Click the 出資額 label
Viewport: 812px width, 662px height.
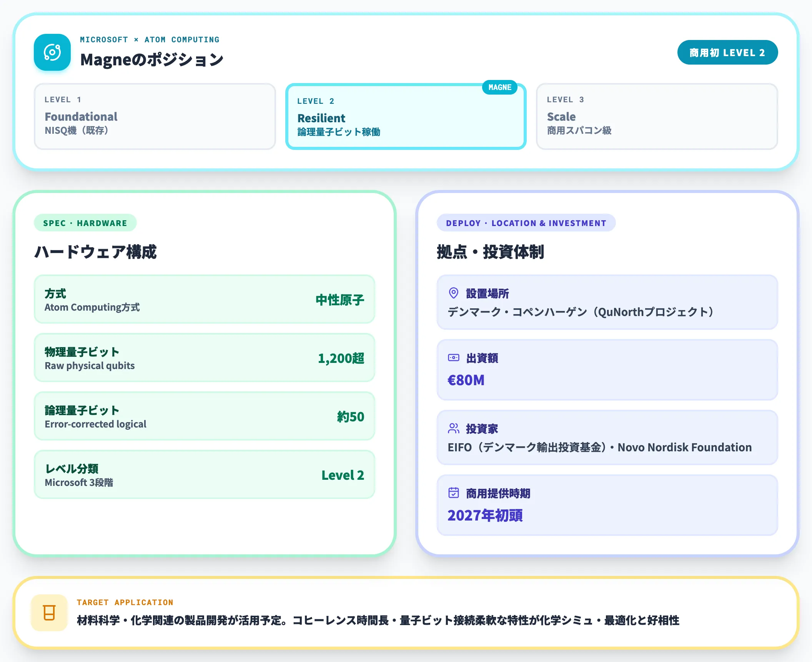(482, 358)
